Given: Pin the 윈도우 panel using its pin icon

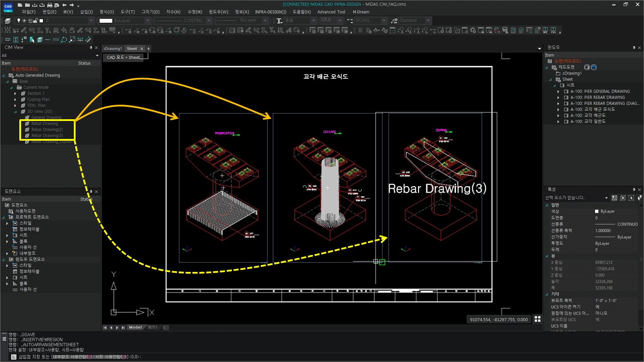Looking at the screenshot, I should 634,47.
